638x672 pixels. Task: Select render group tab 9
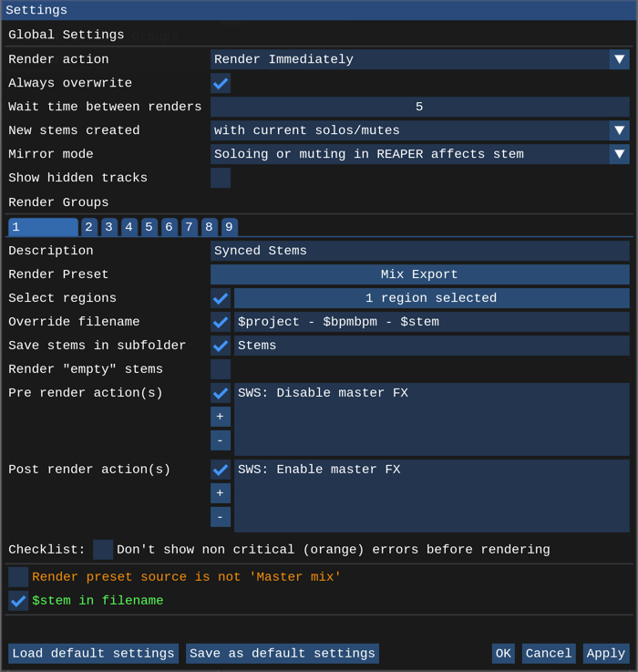point(230,227)
